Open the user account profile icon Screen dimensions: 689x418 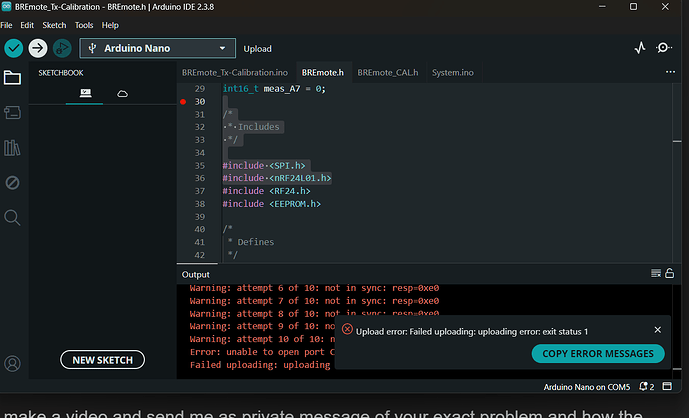coord(12,363)
